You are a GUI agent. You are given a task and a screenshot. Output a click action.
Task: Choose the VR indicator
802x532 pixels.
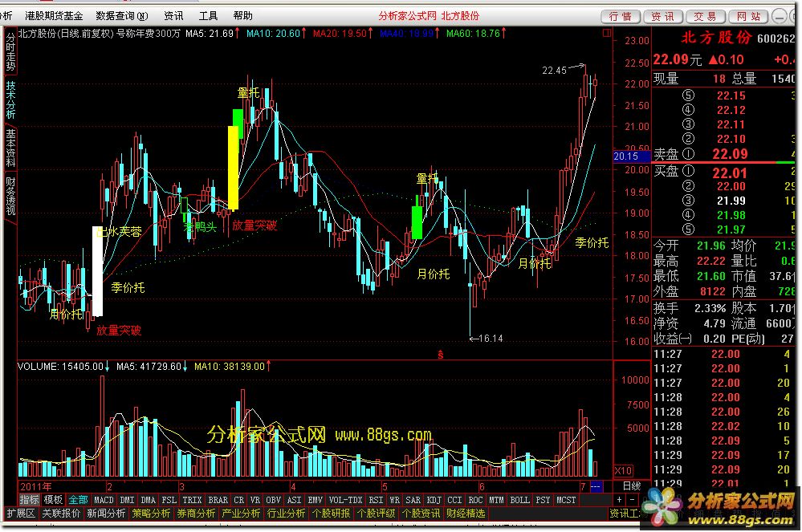(x=254, y=500)
